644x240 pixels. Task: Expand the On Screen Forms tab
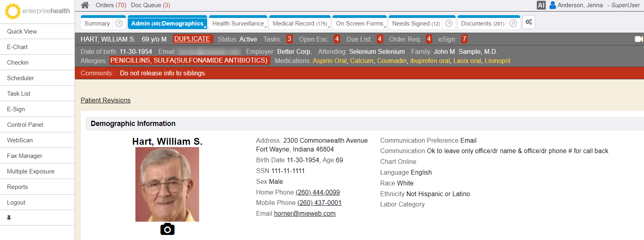359,24
